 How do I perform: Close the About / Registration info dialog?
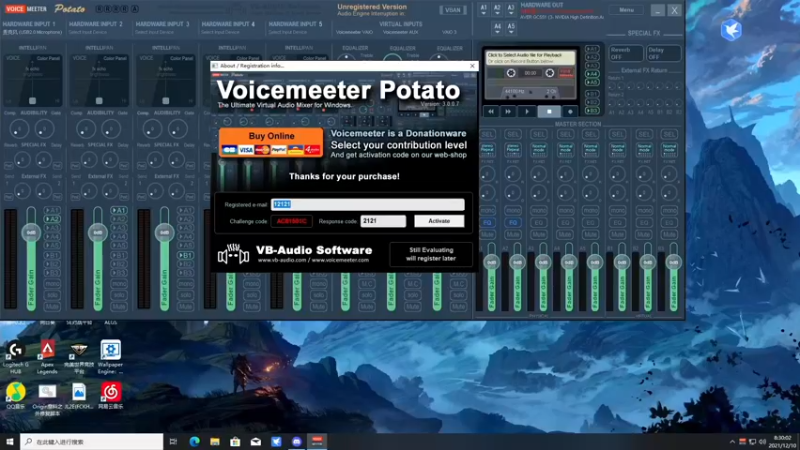472,66
